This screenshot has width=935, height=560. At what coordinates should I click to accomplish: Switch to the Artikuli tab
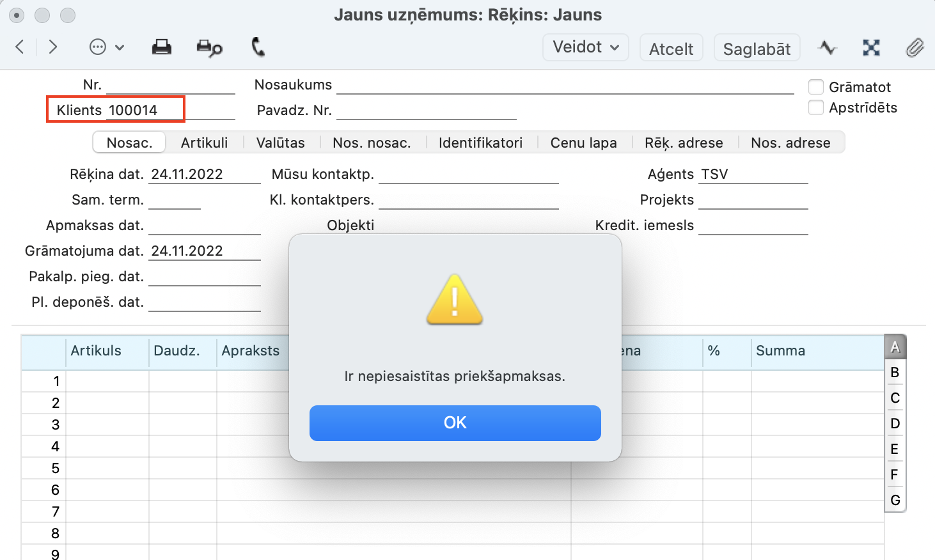click(x=204, y=143)
